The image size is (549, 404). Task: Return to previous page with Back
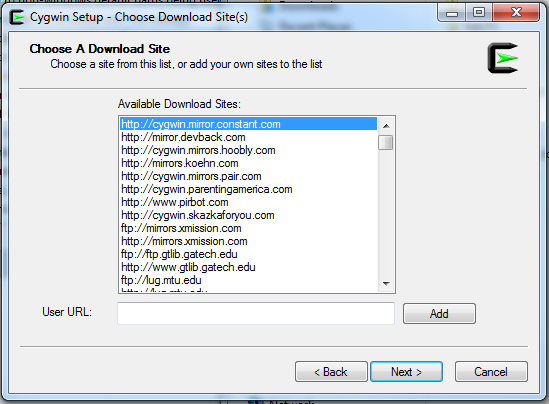click(x=331, y=371)
